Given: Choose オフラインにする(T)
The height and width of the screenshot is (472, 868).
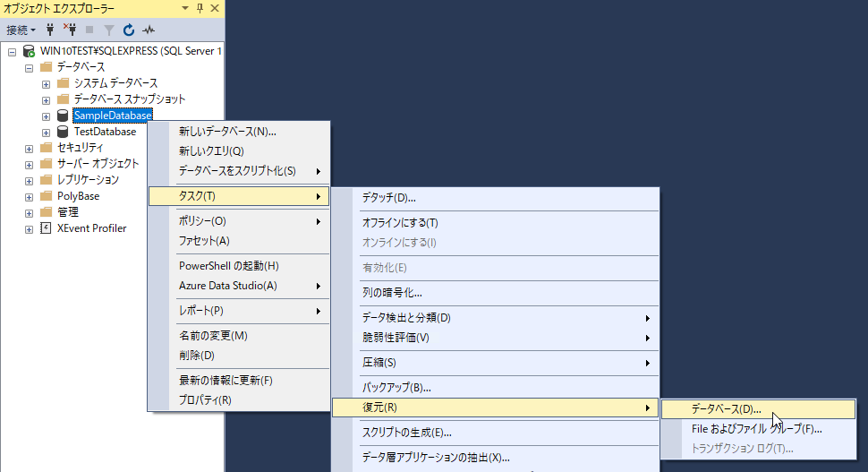Looking at the screenshot, I should 496,223.
